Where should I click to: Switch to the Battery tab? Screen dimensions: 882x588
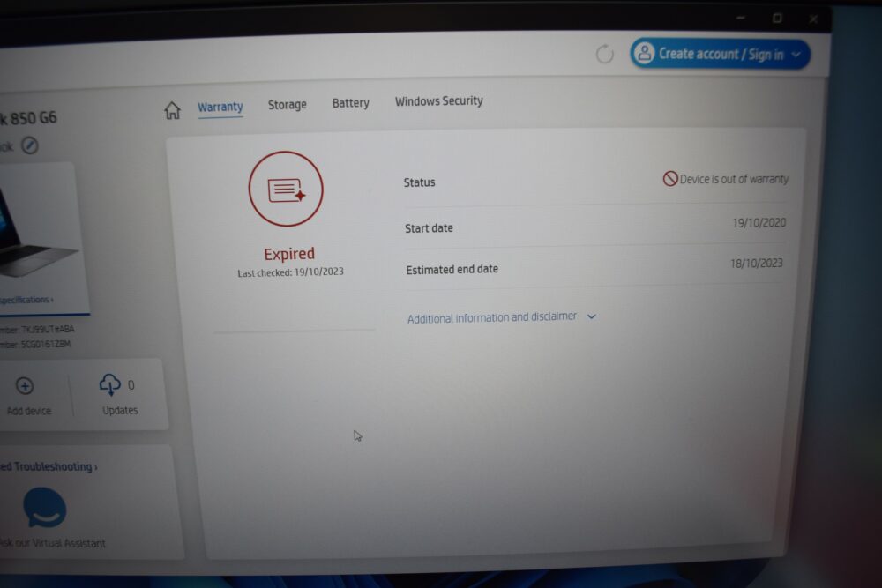[x=350, y=103]
